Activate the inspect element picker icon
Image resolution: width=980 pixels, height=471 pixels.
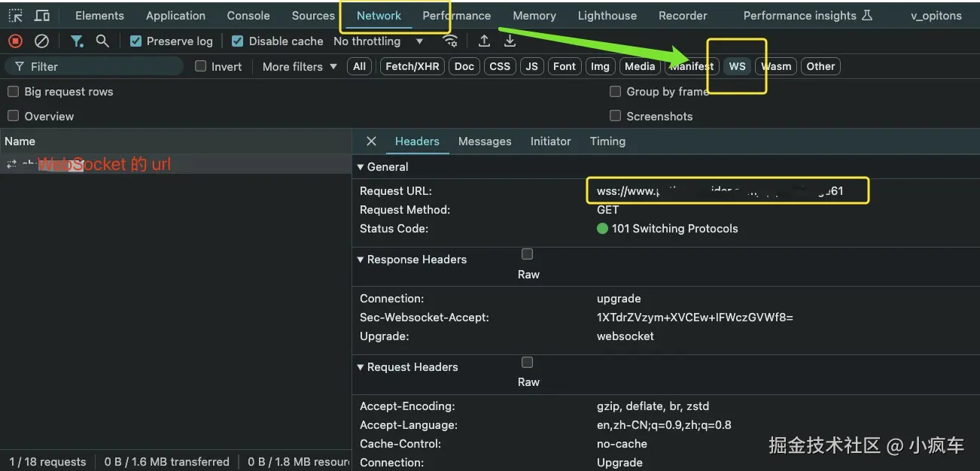point(15,16)
